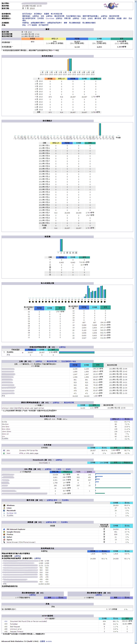Open the Downloads link in top navigation
The width and height of the screenshot is (137, 644).
(x=50, y=18)
